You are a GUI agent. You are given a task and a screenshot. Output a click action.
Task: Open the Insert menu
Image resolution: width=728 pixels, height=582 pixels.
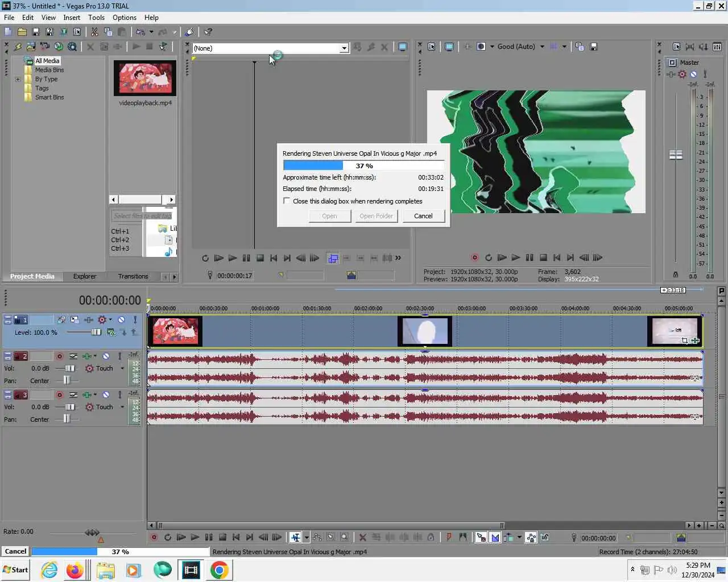[x=72, y=18]
